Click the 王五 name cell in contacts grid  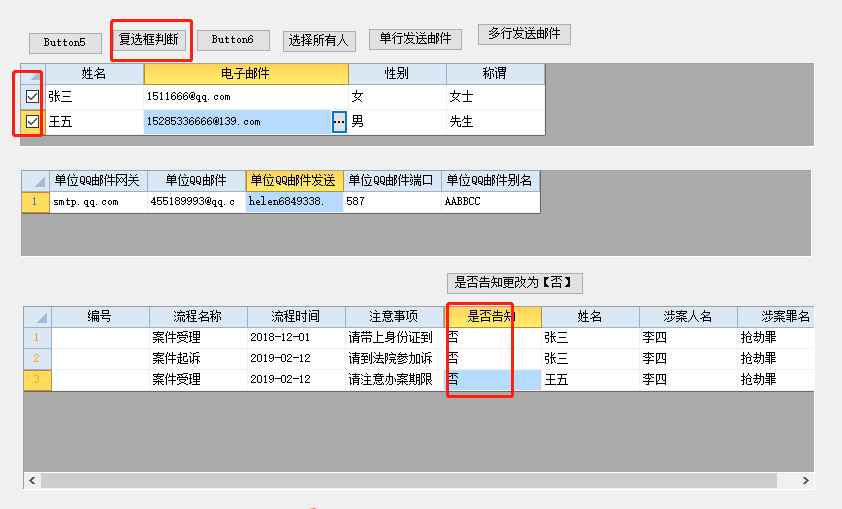(x=95, y=122)
